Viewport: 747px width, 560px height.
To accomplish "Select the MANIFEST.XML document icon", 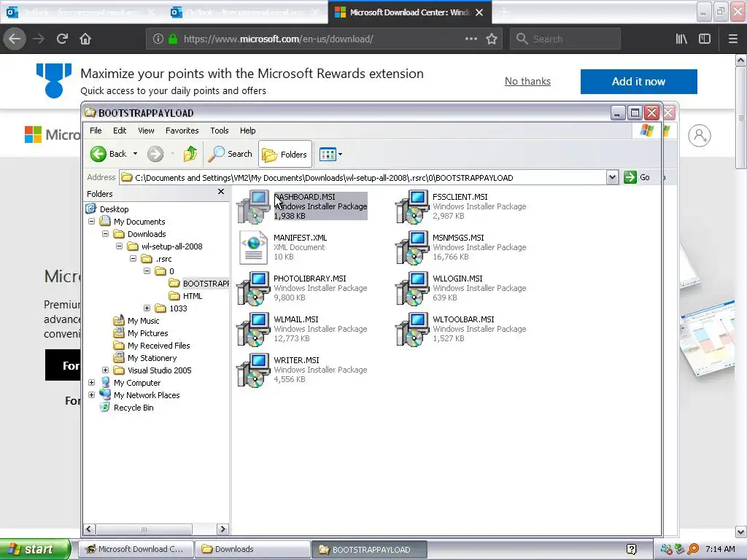I will [x=253, y=247].
